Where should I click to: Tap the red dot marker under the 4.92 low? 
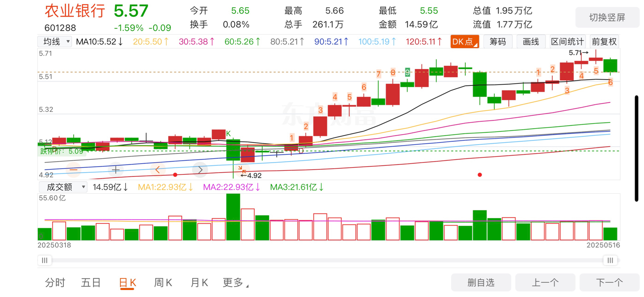coord(175,175)
